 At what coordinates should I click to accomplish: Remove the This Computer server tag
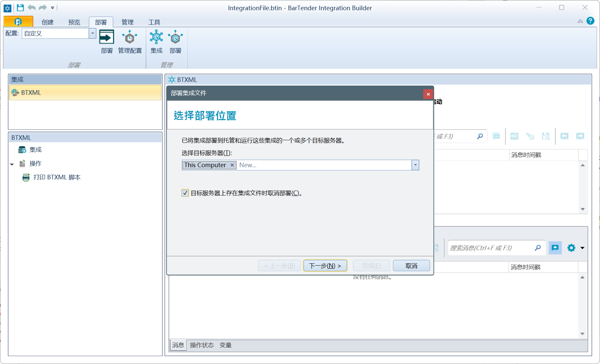click(x=232, y=165)
